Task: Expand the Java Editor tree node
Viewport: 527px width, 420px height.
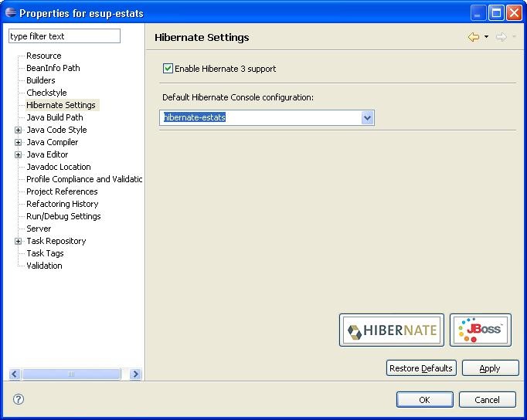Action: [x=19, y=154]
